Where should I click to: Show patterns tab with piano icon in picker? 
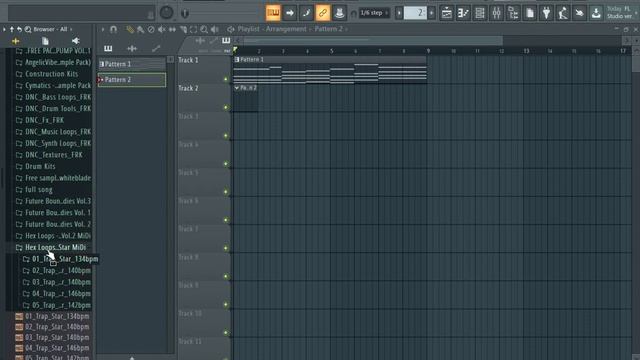pos(108,49)
